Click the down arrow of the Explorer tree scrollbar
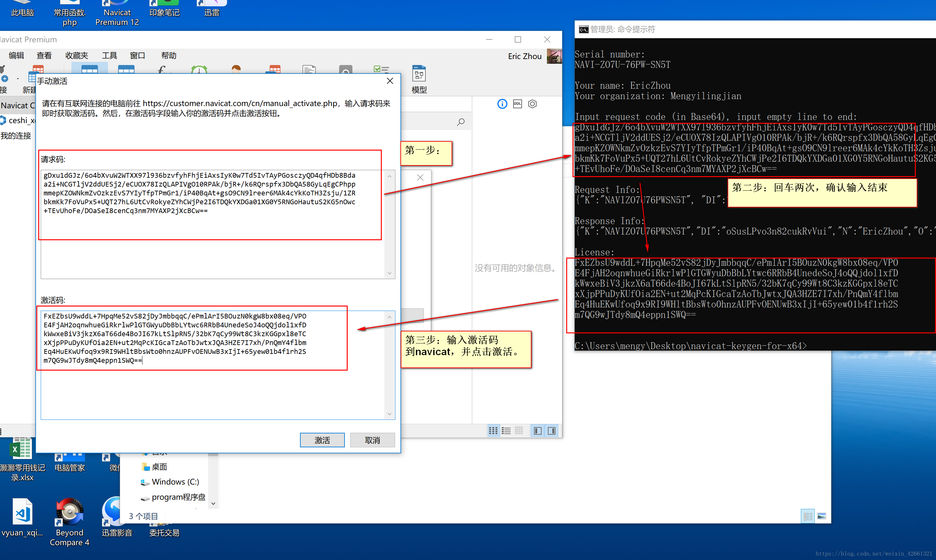This screenshot has height=560, width=936. click(x=213, y=503)
